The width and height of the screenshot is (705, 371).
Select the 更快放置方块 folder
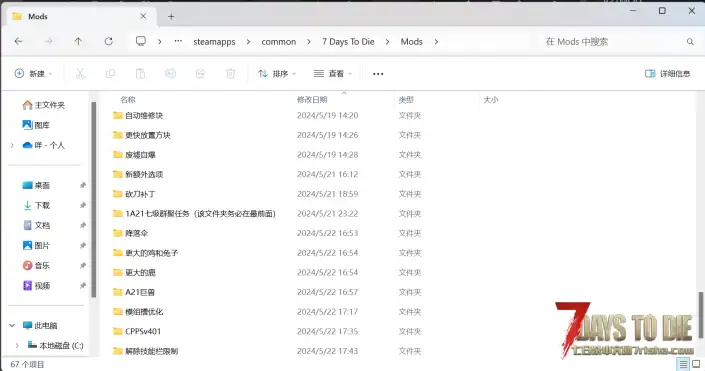tap(142, 135)
